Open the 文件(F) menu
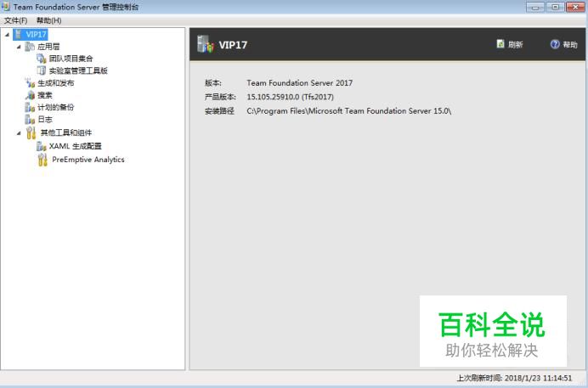The image size is (588, 388). 16,20
